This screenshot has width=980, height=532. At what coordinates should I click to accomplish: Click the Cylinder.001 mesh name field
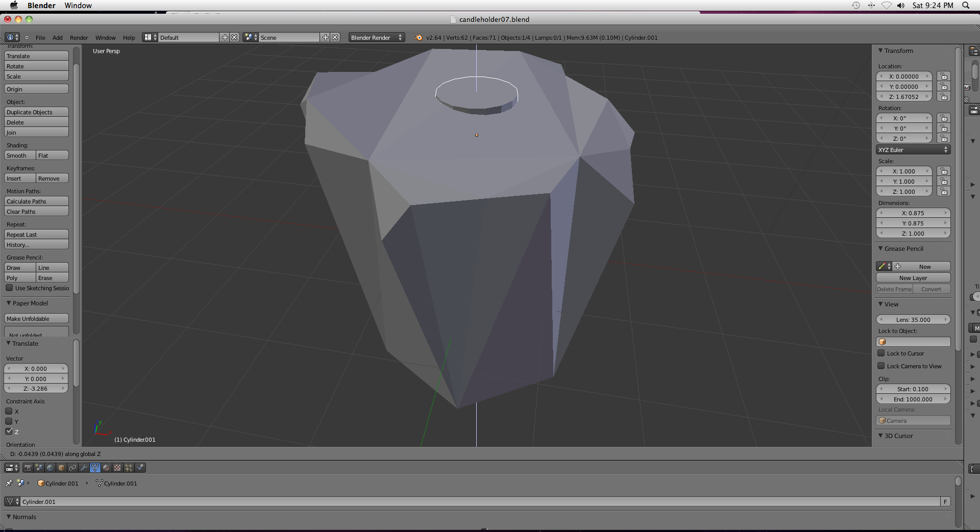point(480,502)
